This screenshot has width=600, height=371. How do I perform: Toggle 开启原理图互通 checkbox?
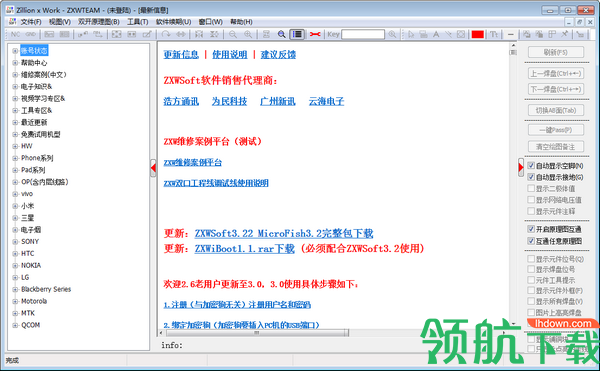point(531,229)
